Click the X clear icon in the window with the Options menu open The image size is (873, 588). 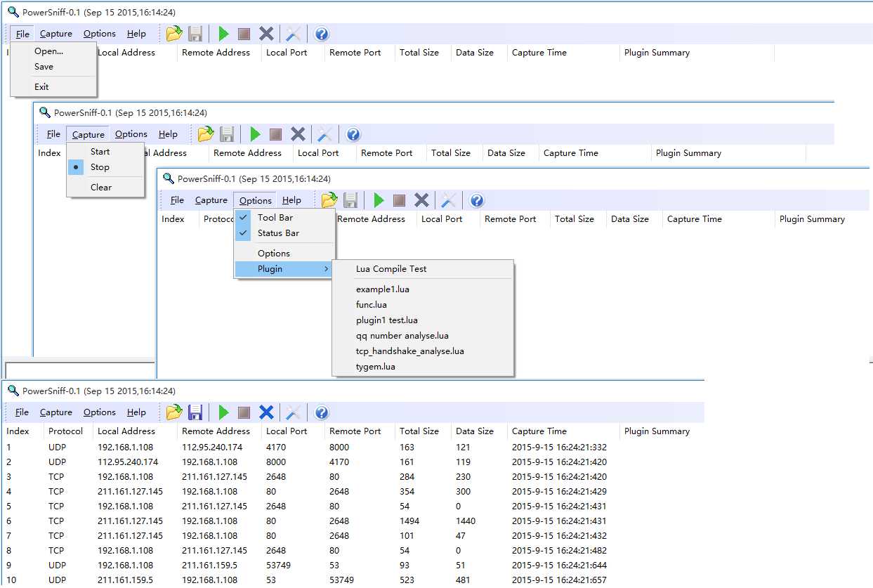(421, 200)
